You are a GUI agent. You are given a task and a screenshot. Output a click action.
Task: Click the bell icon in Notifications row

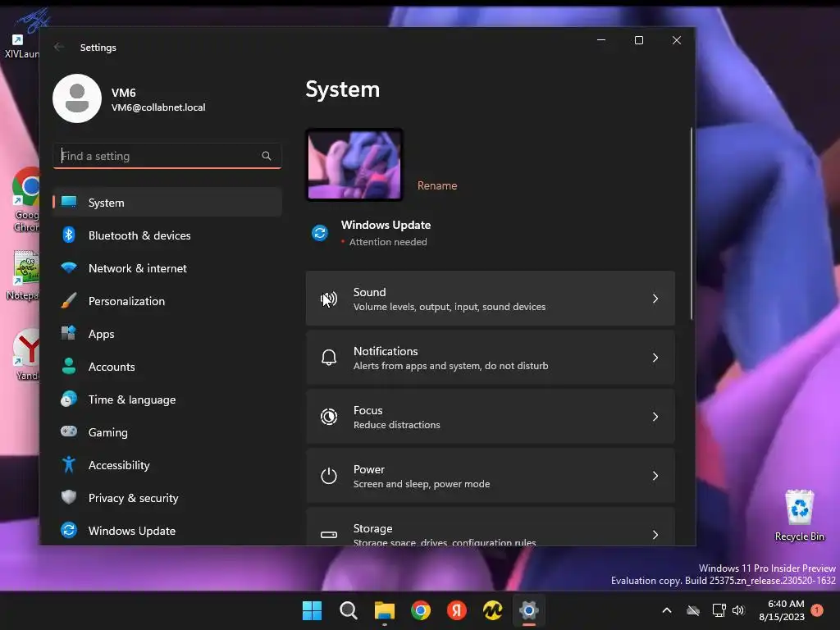click(329, 358)
